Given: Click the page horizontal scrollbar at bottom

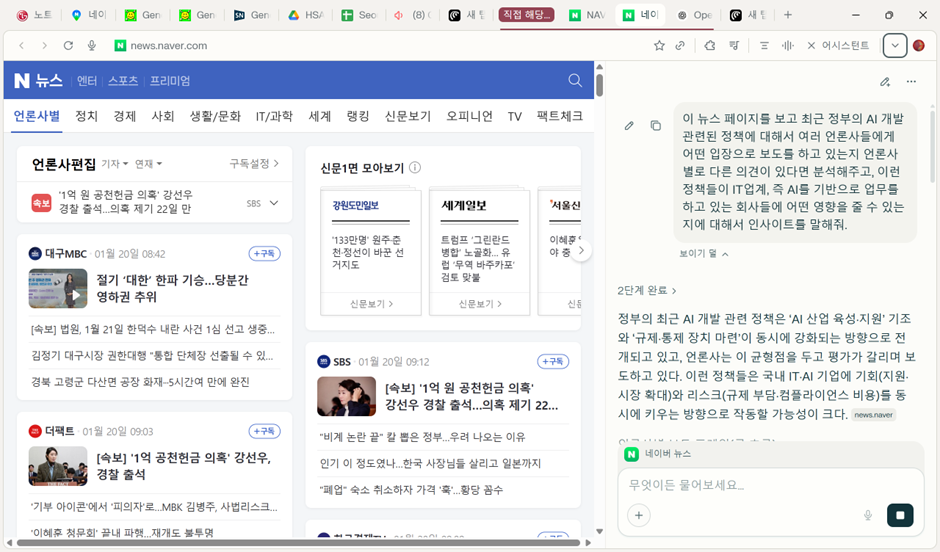Looking at the screenshot, I should pyautogui.click(x=298, y=542).
